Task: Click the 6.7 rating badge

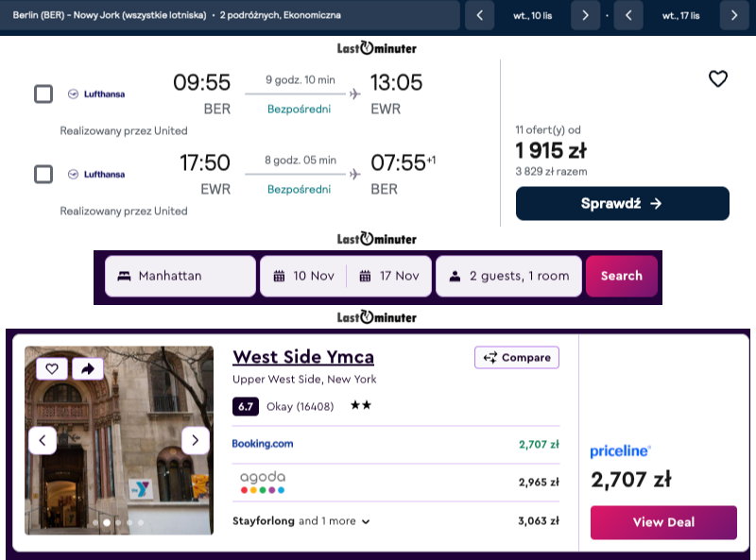Action: pos(246,406)
